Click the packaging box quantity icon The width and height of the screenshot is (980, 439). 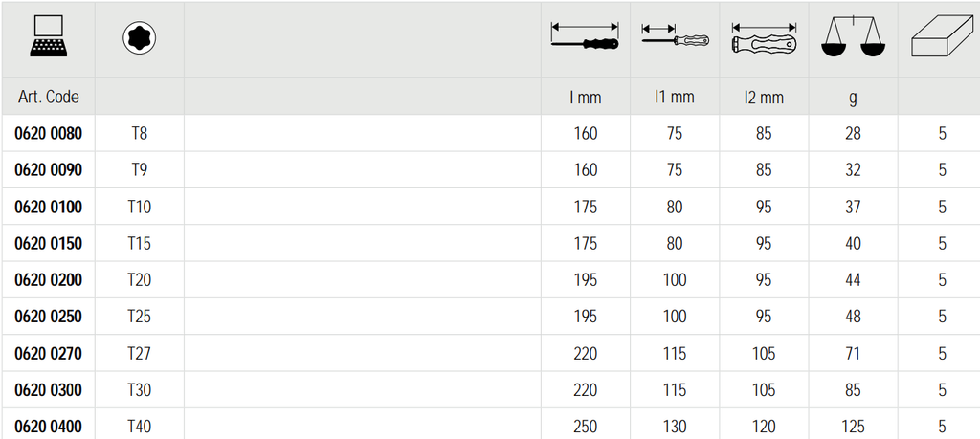click(942, 39)
